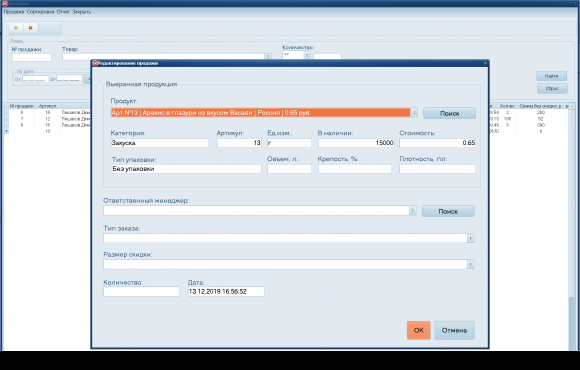Click the red X delete-sale icon
This screenshot has height=370, width=580.
tap(31, 28)
